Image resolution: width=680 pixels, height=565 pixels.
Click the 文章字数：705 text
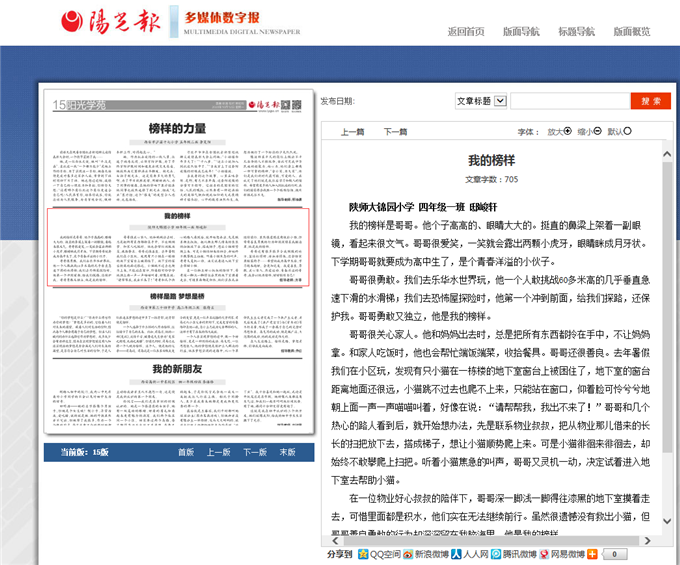click(x=491, y=179)
